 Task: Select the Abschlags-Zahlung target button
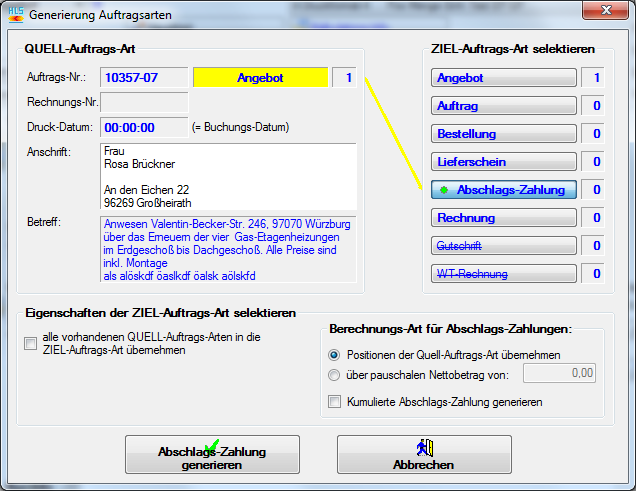pyautogui.click(x=504, y=190)
